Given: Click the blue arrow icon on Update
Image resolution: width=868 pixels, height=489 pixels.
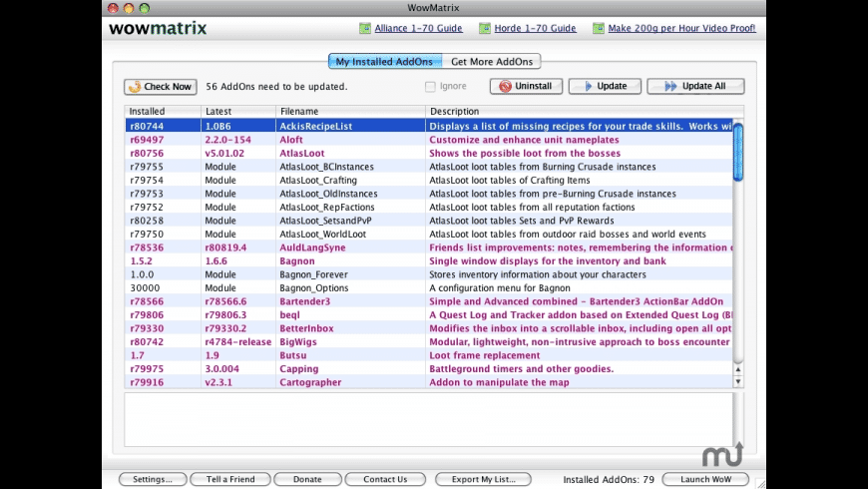Looking at the screenshot, I should (x=588, y=87).
